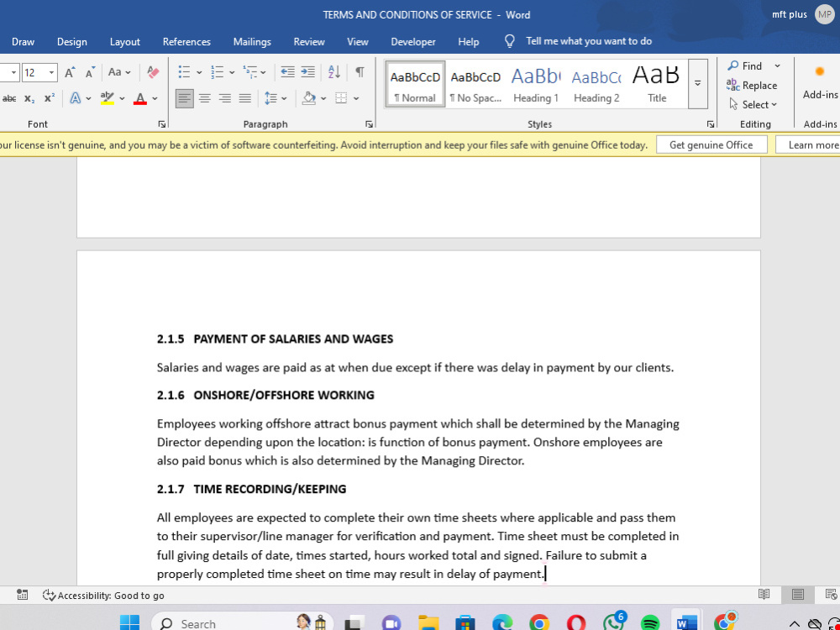840x630 pixels.
Task: Toggle strikethrough formatting
Action: tap(9, 98)
